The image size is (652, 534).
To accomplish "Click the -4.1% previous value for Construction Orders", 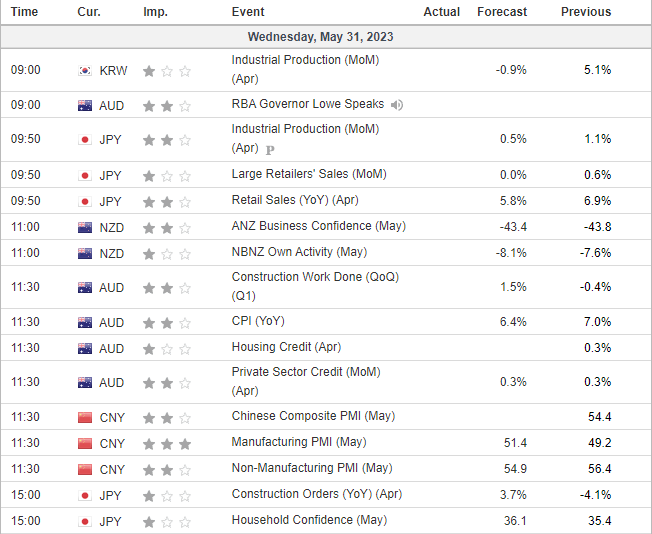I will [x=595, y=495].
